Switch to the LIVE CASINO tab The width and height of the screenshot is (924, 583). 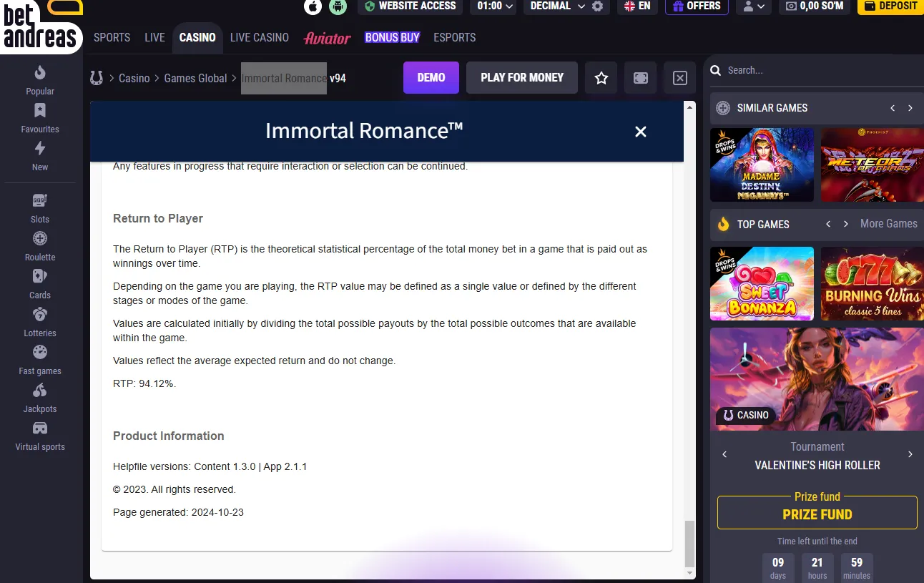(260, 38)
